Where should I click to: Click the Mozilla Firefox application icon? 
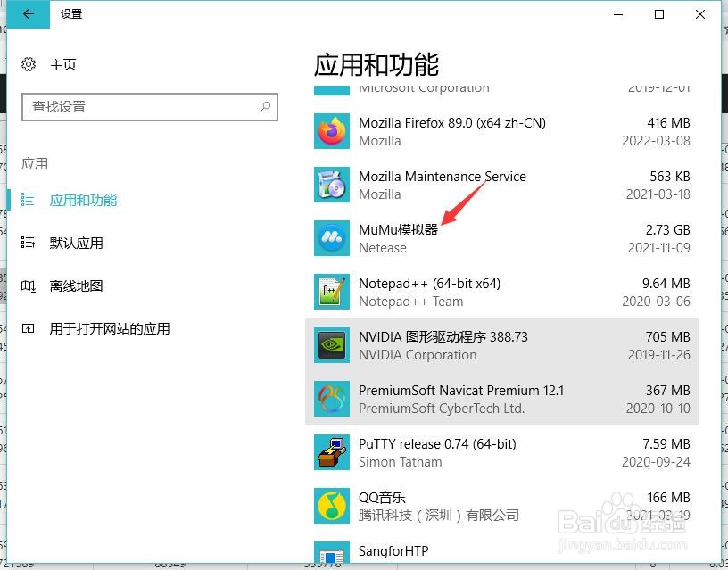point(331,131)
